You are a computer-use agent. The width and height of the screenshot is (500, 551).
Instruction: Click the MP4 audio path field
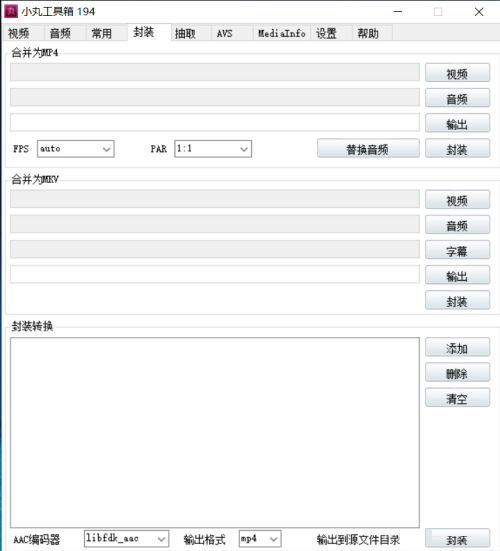215,97
